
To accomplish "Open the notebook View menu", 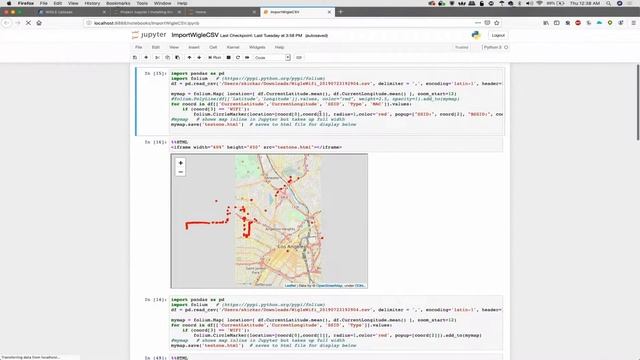I will 174,47.
